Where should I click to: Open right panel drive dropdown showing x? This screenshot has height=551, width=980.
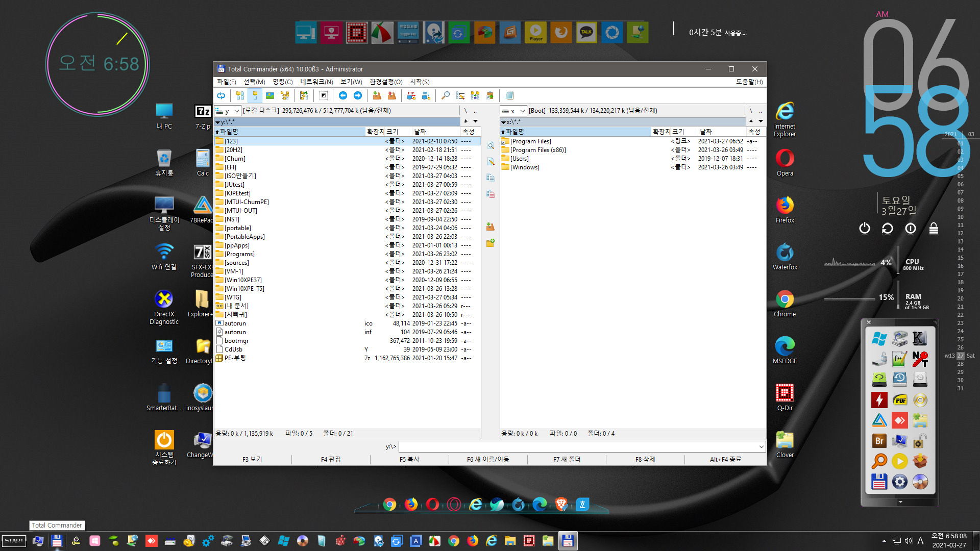pyautogui.click(x=513, y=111)
